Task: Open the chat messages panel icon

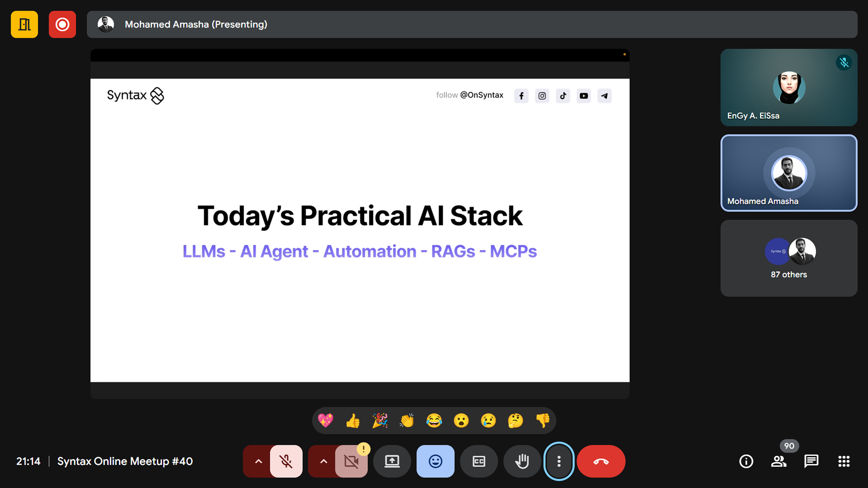Action: [x=811, y=461]
